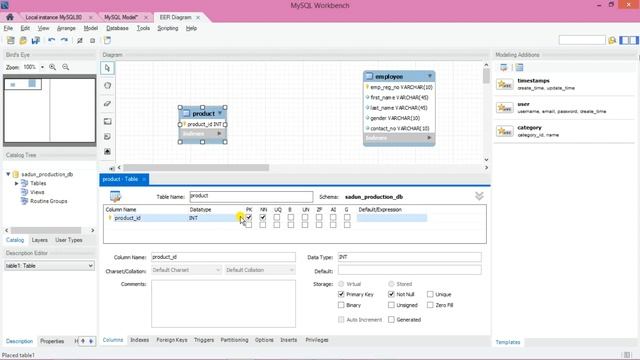
Task: Close the product - Table editor tab
Action: coord(144,179)
